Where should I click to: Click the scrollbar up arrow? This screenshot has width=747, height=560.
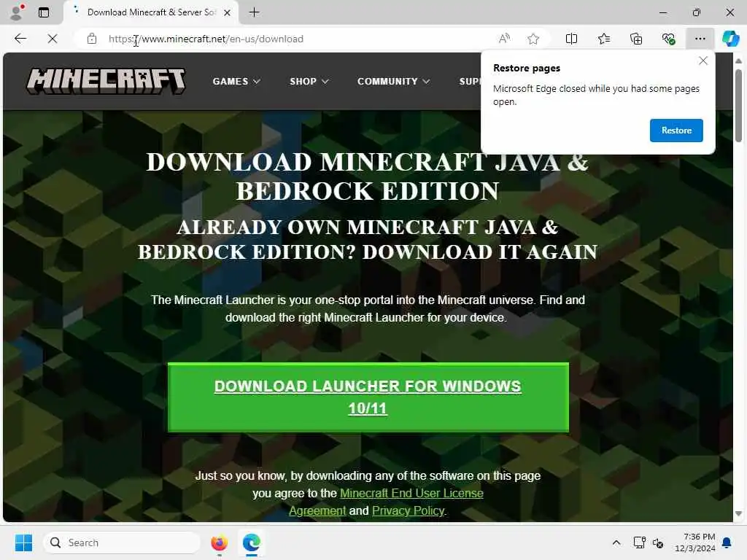(738, 61)
